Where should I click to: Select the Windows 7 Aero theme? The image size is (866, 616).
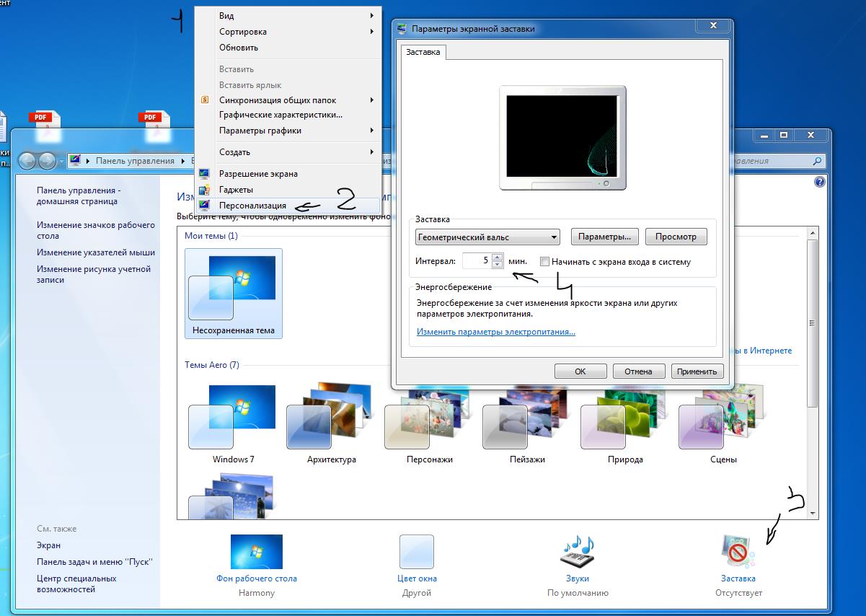tap(234, 424)
